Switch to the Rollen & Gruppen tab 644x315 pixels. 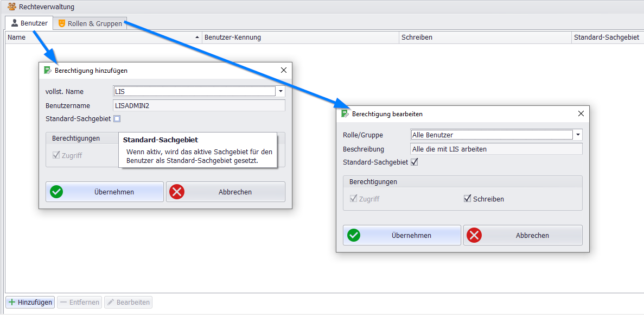click(90, 23)
